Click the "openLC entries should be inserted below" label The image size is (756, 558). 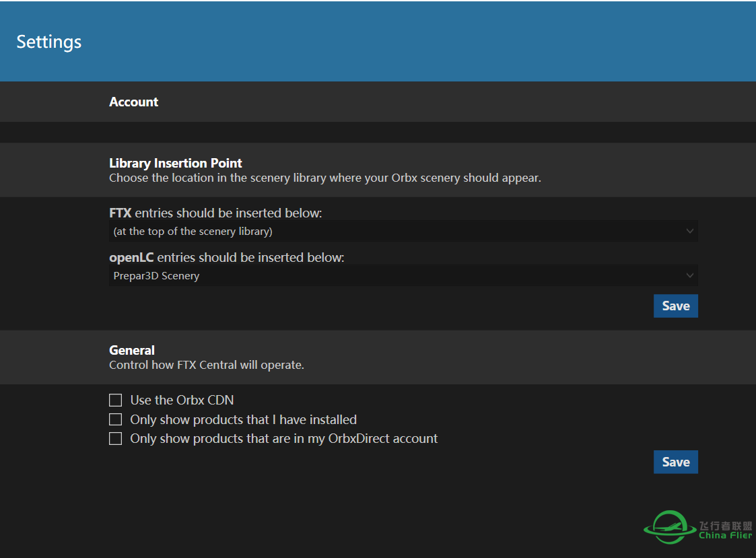(226, 258)
